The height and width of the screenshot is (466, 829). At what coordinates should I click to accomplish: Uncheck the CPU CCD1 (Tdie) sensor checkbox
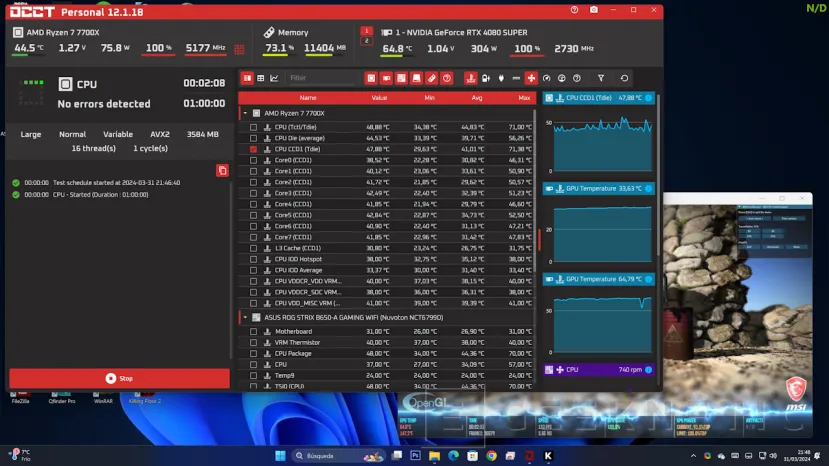pyautogui.click(x=253, y=149)
